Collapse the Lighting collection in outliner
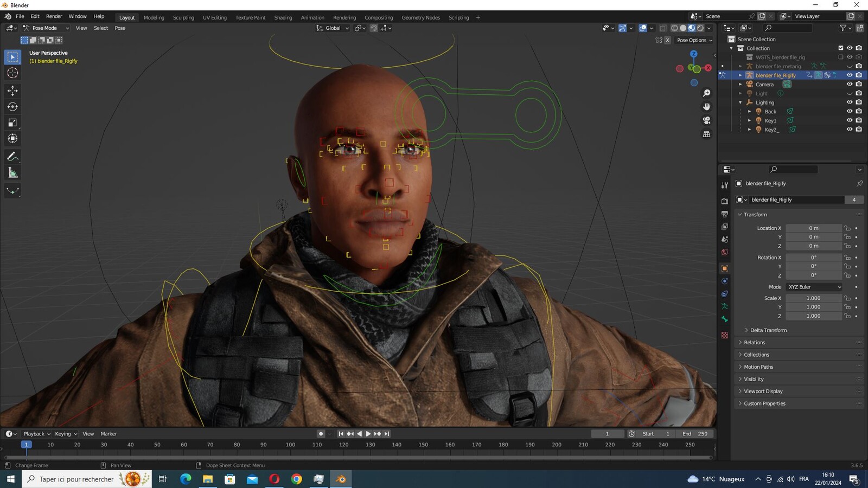The width and height of the screenshot is (868, 488). 740,102
